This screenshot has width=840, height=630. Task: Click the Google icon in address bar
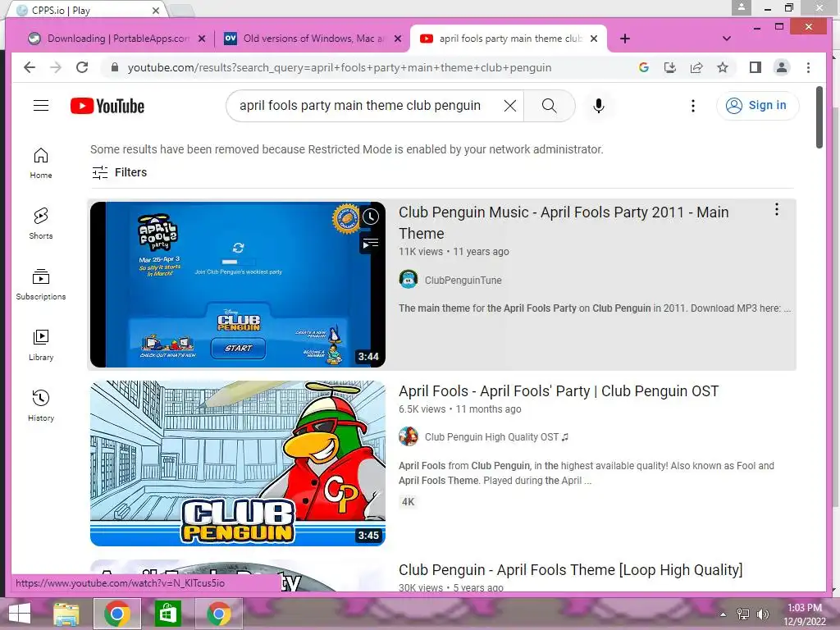coord(643,67)
